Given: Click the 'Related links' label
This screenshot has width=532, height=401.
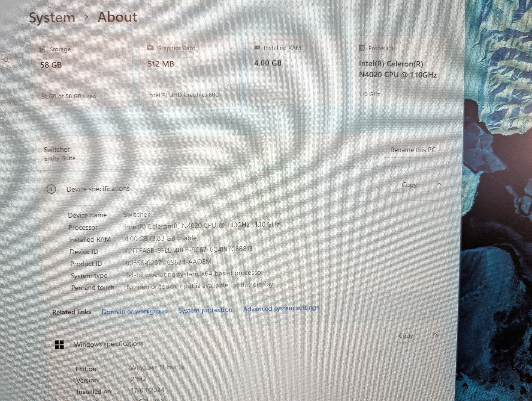Looking at the screenshot, I should coord(72,312).
